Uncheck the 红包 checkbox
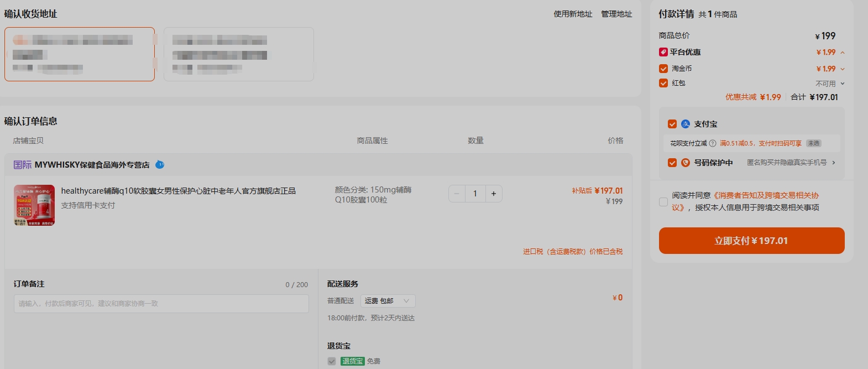The width and height of the screenshot is (868, 369). [x=663, y=83]
